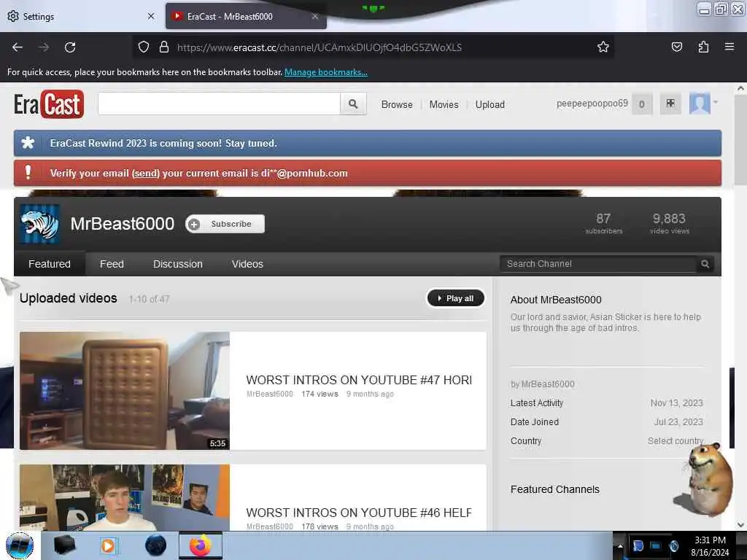Switch to the Settings browser tab
Screen dimensions: 747x560
(81, 16)
